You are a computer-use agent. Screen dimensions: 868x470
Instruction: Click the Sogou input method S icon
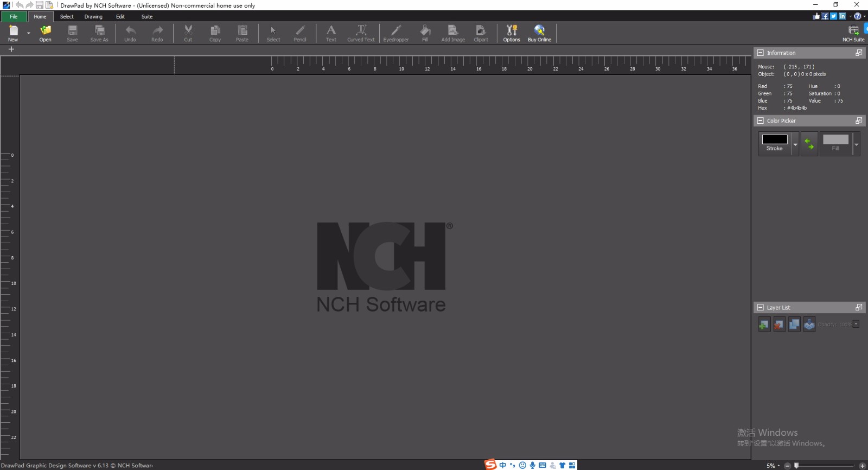pyautogui.click(x=490, y=465)
